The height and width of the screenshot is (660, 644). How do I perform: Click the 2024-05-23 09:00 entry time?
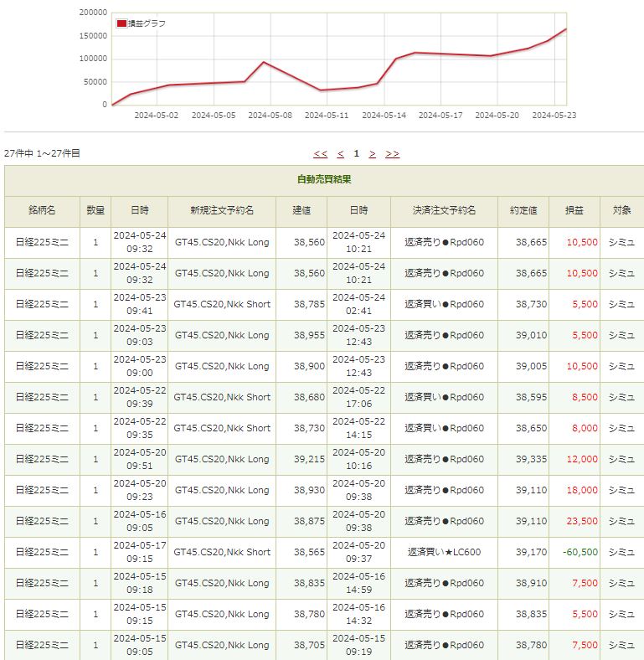pos(140,366)
